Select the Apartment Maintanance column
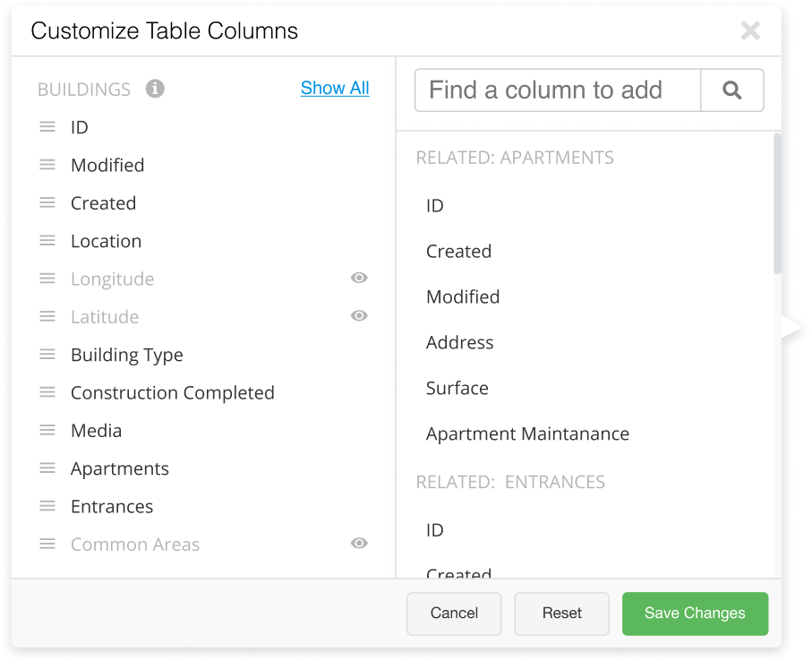The image size is (812, 661). [526, 433]
